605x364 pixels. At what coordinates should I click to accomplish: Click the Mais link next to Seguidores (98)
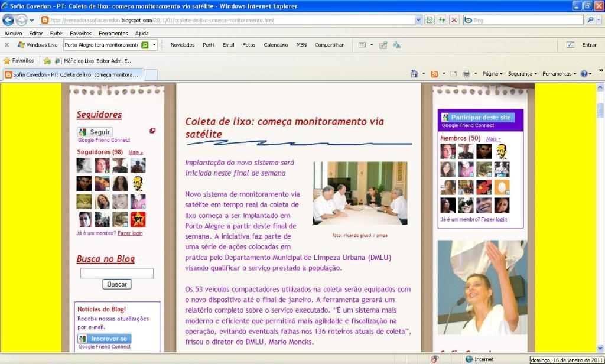(x=135, y=152)
